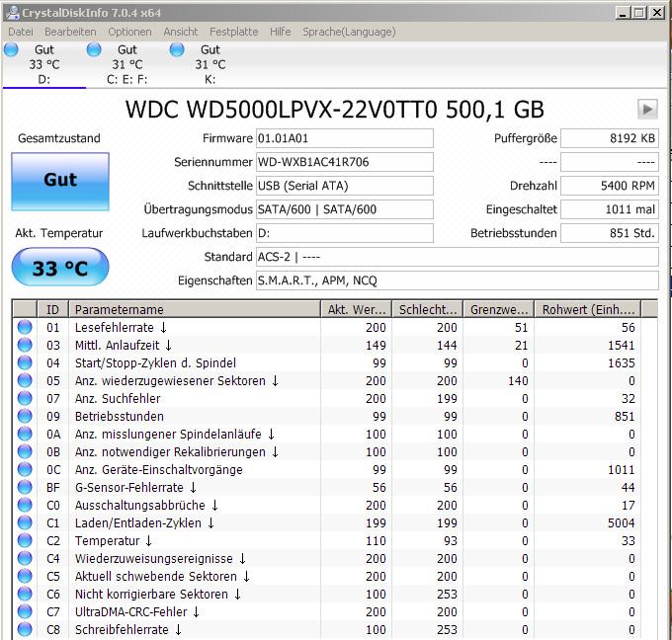Image resolution: width=672 pixels, height=640 pixels.
Task: Click the Standard field ACS-2
Action: coord(458,257)
